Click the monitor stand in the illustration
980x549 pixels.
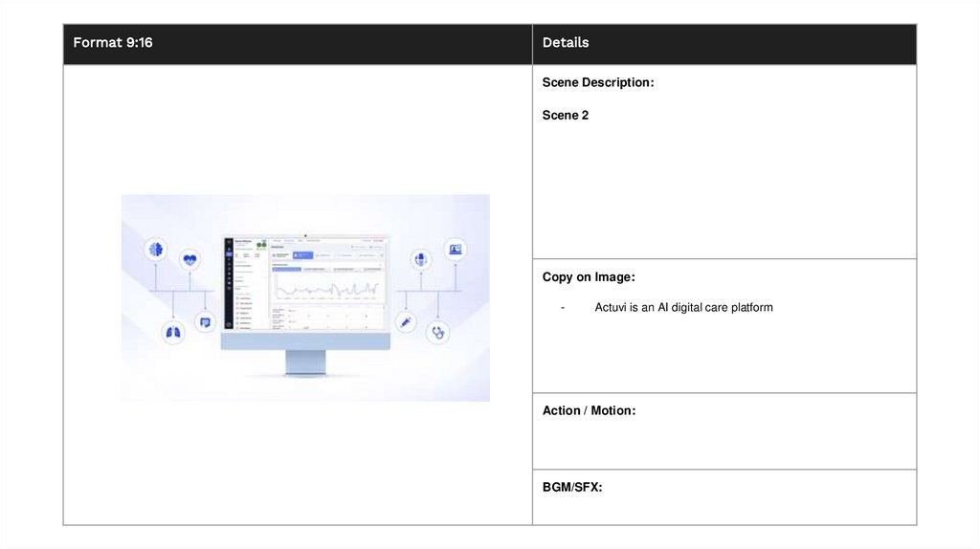pyautogui.click(x=305, y=362)
